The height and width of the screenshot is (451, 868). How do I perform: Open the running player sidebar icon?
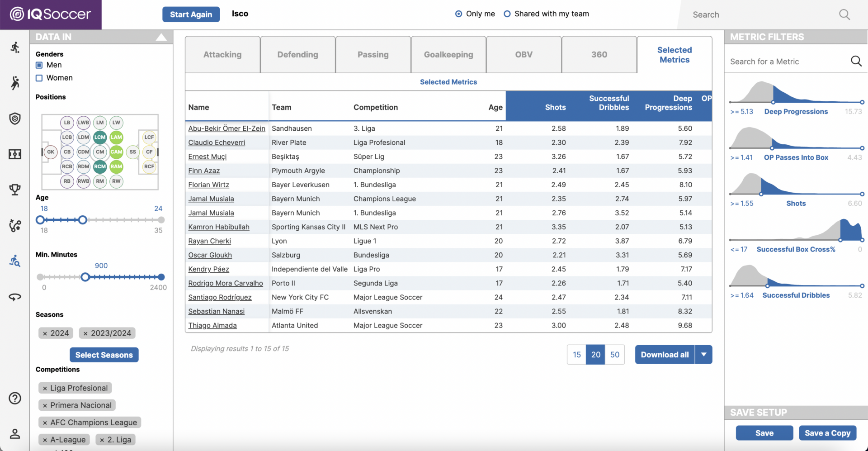point(15,47)
